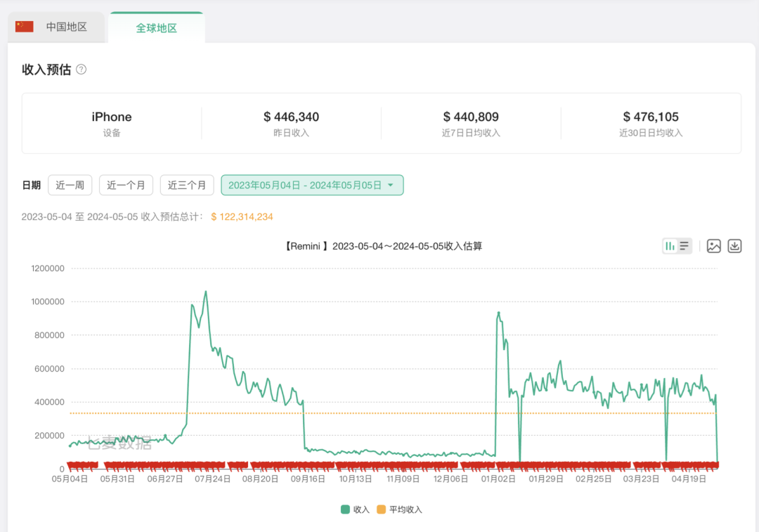Click help icon beside 收入预估

tap(81, 70)
